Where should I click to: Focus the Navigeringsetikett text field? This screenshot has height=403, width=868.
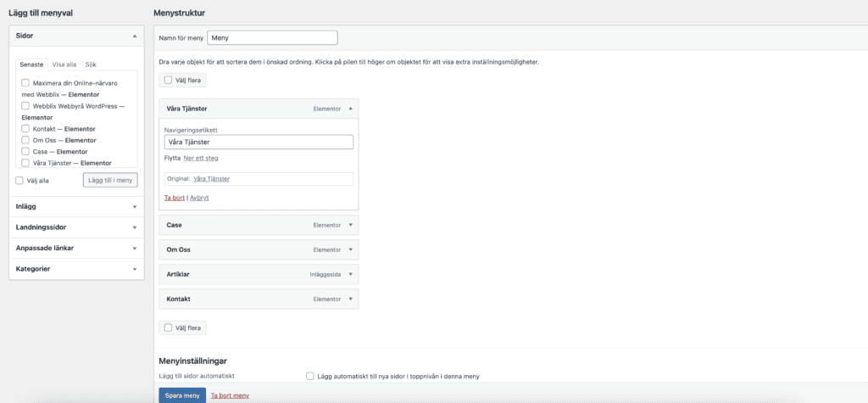259,142
